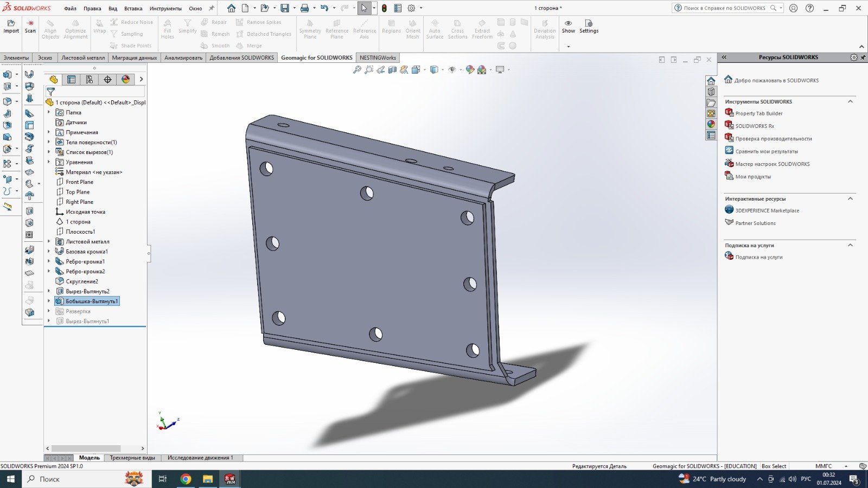Undo the last action with the Undo arrow
Screen dimensions: 868x488
pos(324,8)
